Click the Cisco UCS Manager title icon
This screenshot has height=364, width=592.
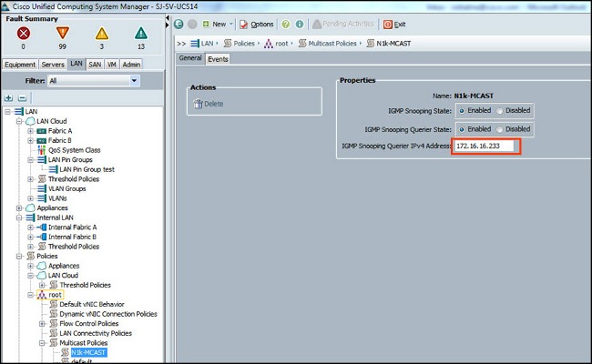coord(5,6)
